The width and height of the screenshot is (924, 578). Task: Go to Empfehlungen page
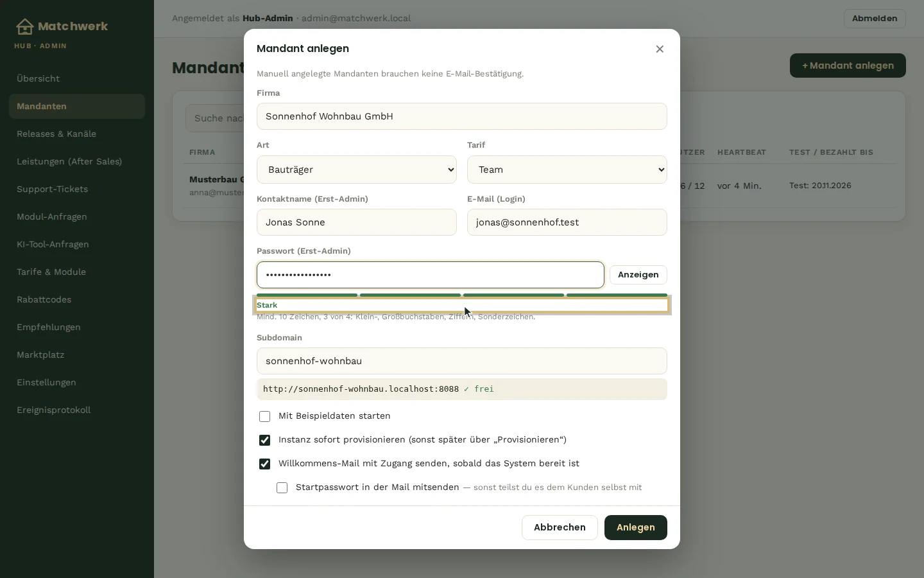point(77,327)
